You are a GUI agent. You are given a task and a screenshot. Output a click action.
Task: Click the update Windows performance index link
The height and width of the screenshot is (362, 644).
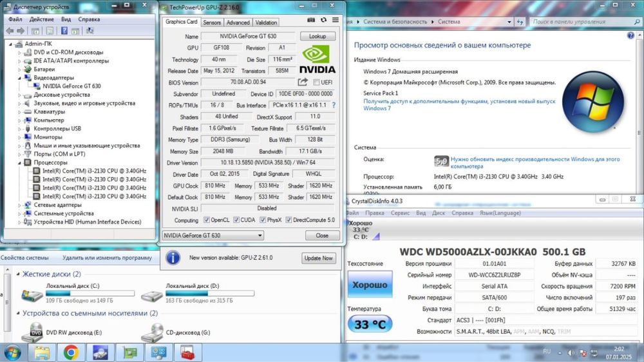click(535, 163)
